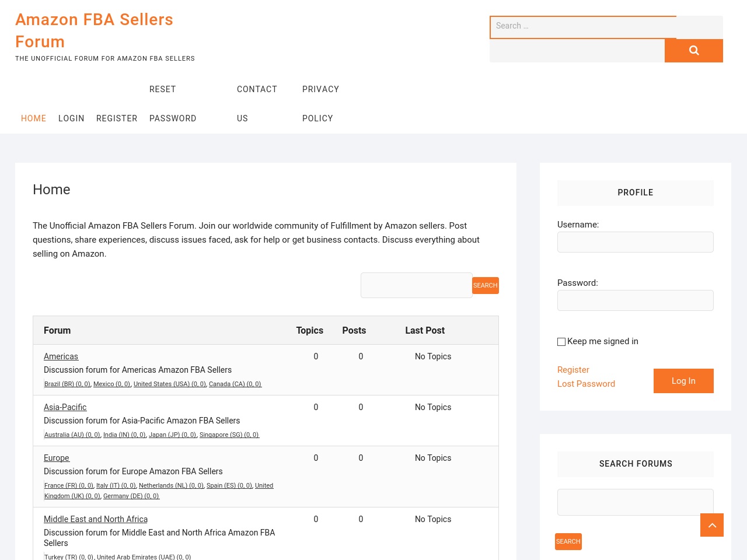
Task: Open the Germany (DE) subforum link
Action: pos(131,496)
